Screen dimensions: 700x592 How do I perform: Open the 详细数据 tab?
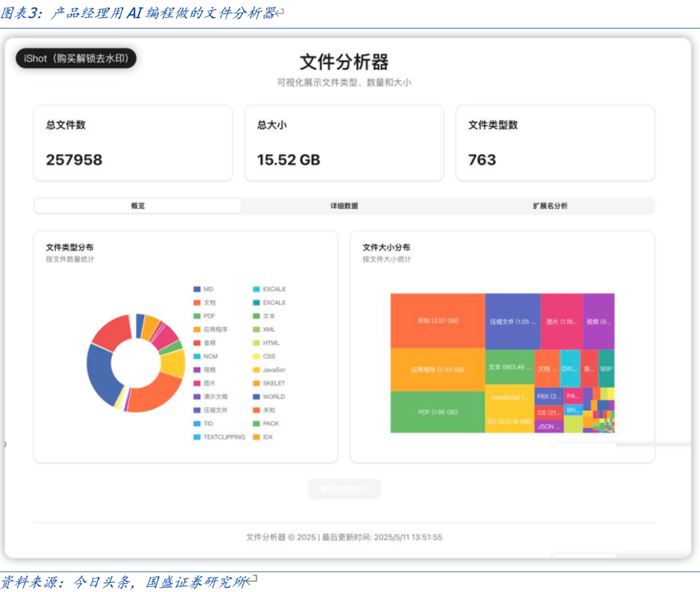coord(344,206)
